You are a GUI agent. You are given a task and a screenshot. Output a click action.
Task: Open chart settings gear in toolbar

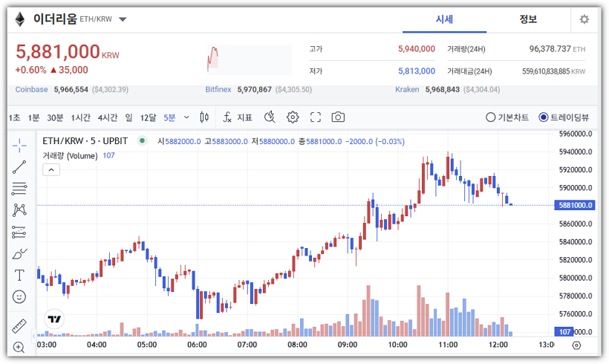(293, 117)
